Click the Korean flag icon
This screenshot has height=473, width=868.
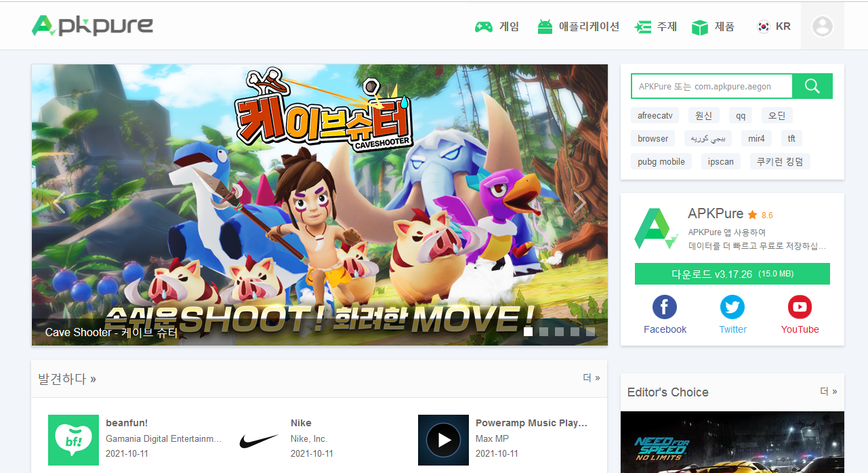point(764,26)
